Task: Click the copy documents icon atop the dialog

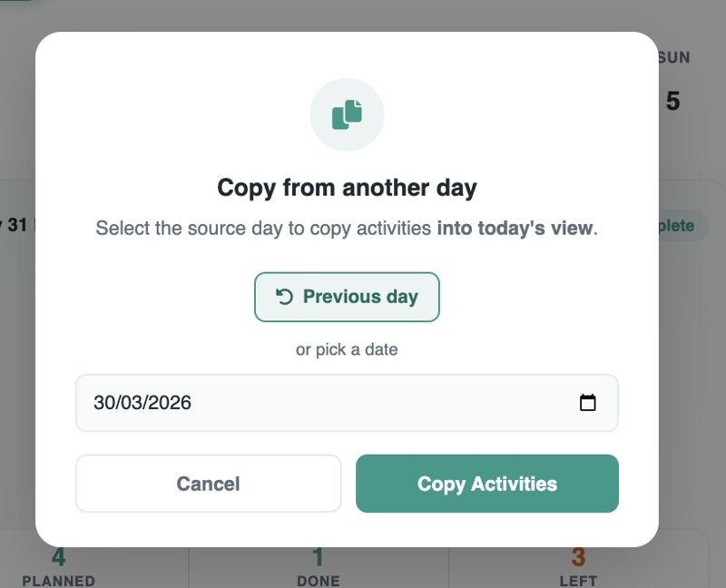Action: tap(347, 114)
